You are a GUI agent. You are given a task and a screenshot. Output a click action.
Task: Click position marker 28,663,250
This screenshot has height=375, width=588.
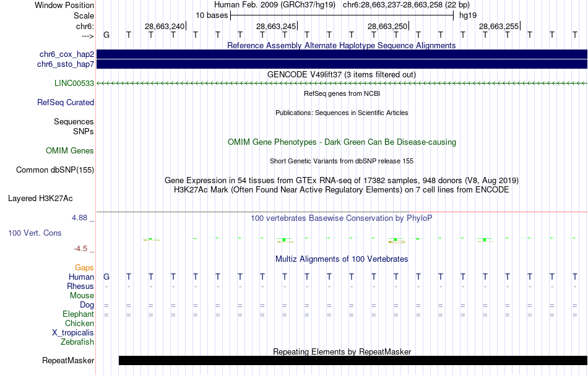[x=387, y=26]
